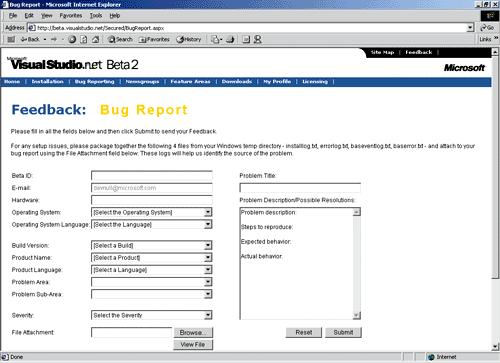Image resolution: width=500 pixels, height=363 pixels.
Task: Open the Downloads nav link
Action: [x=237, y=82]
